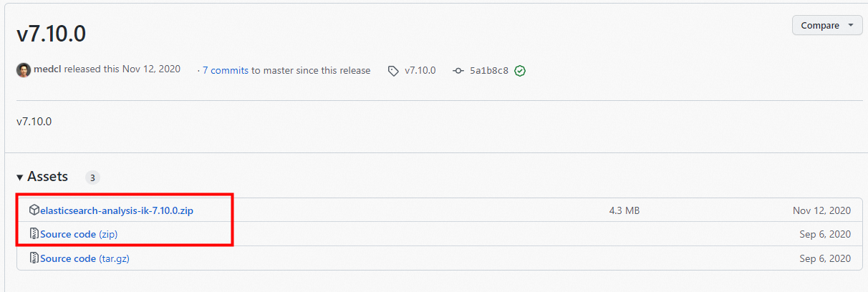
Task: Collapse the Assets section triangle
Action: pos(20,177)
